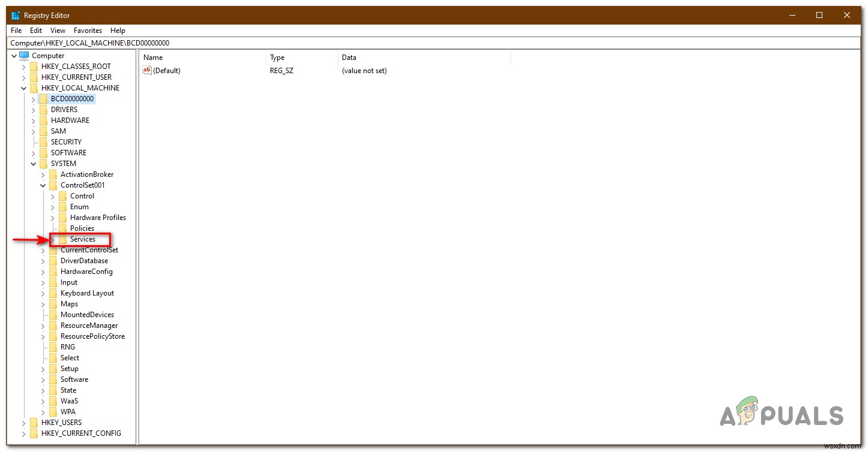Open the (Default) value entry
This screenshot has height=452, width=868.
pos(167,70)
